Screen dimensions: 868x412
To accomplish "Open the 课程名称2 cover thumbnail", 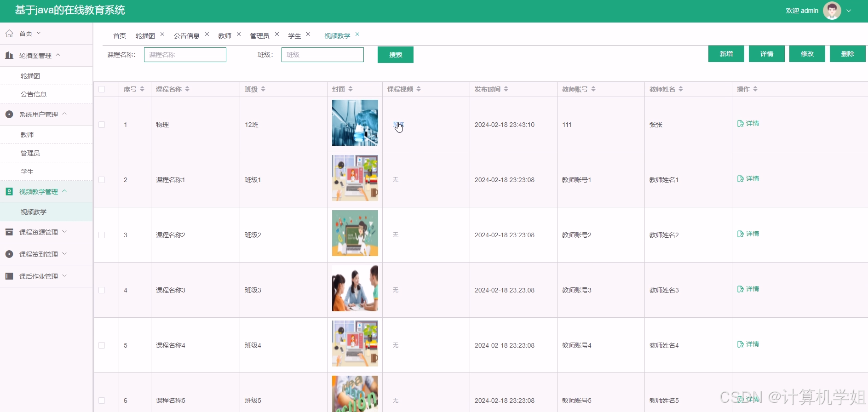I will point(355,233).
